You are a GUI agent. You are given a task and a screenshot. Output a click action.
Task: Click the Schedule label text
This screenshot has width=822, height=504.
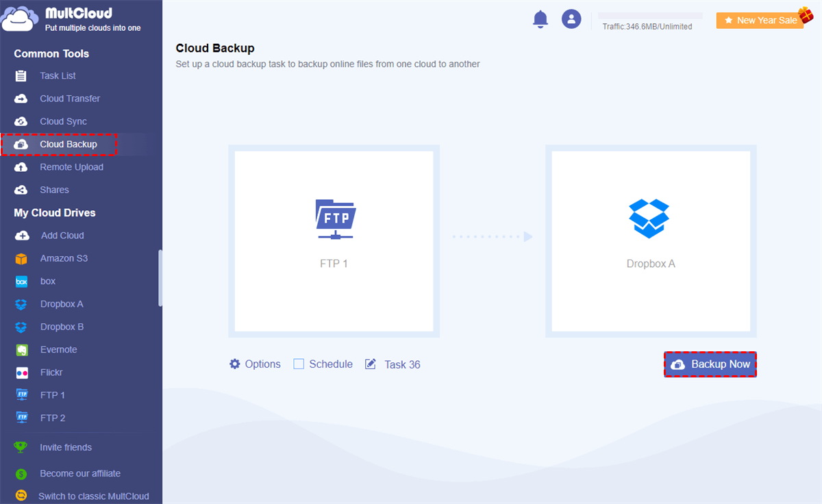coord(331,364)
